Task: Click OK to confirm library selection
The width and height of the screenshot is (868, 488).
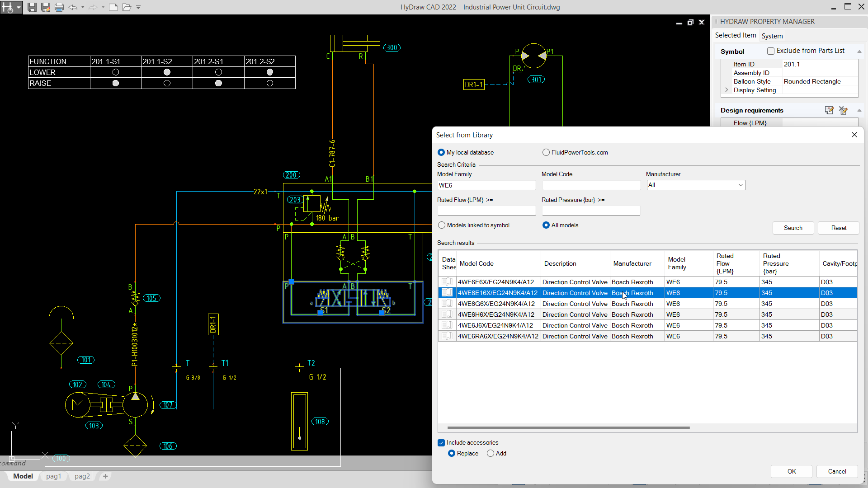Action: (x=791, y=471)
